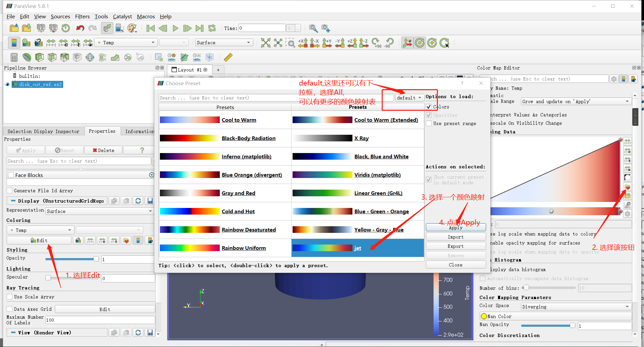Screen dimensions: 644x347
Task: Click Apply in the Choose Preset dialog
Action: pyautogui.click(x=455, y=227)
